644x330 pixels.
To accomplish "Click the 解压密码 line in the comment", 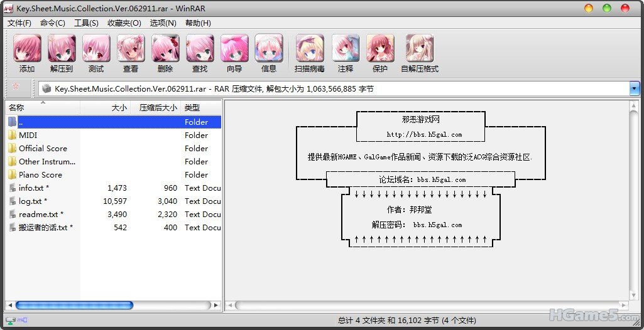I will tap(417, 225).
